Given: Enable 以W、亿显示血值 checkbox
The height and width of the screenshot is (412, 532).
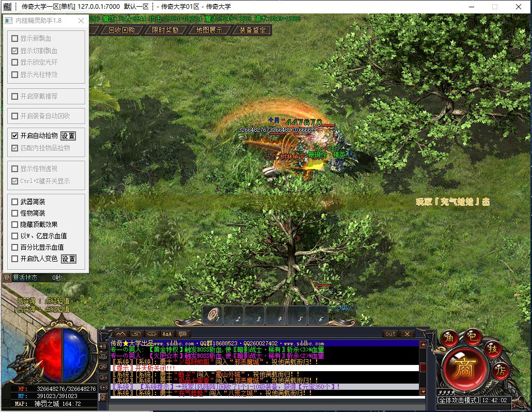Looking at the screenshot, I should (x=14, y=236).
